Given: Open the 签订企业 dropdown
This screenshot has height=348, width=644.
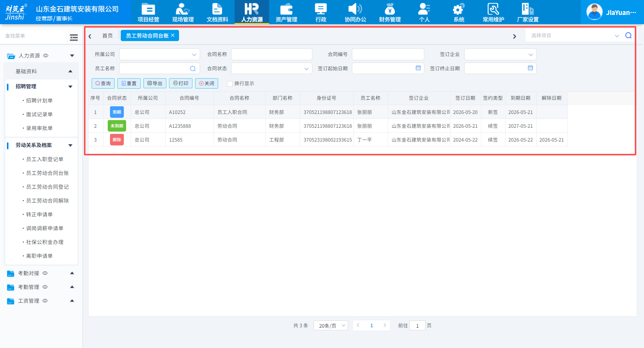Looking at the screenshot, I should [x=500, y=54].
